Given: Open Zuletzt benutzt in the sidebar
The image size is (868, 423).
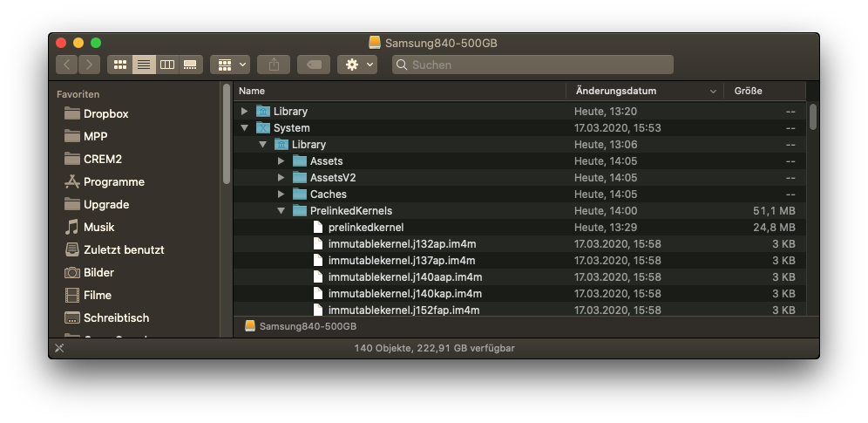Looking at the screenshot, I should (114, 249).
